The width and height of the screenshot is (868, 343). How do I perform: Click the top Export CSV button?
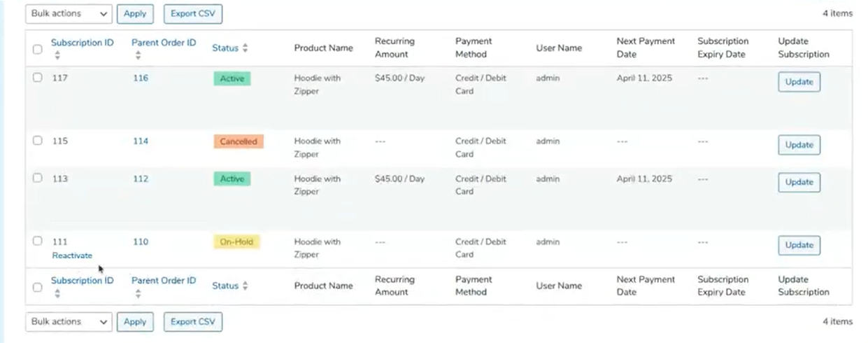(x=193, y=13)
